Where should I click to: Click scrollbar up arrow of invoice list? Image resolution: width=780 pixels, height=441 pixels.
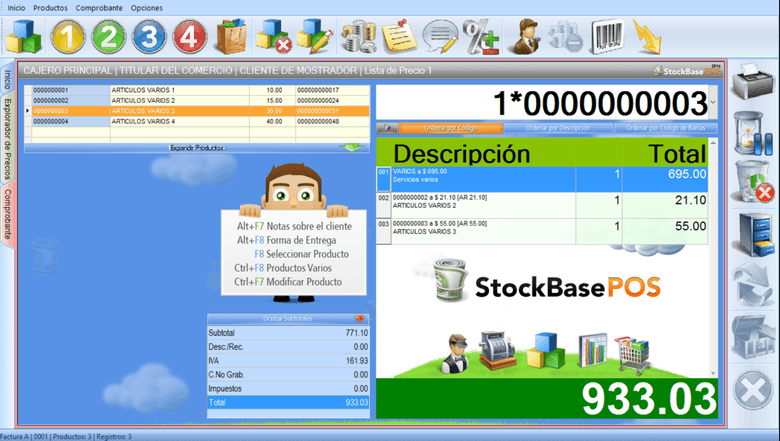[713, 143]
